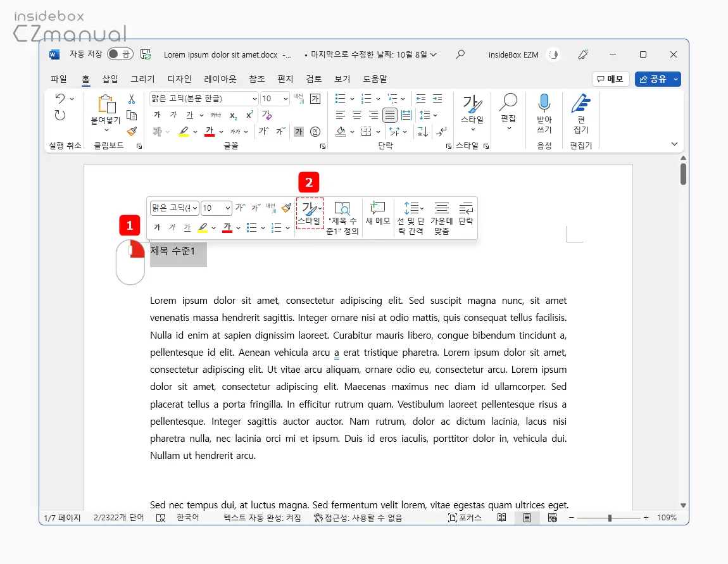Open the 붙여넣기 paste options arrow
Image resolution: width=728 pixels, height=564 pixels.
click(106, 130)
